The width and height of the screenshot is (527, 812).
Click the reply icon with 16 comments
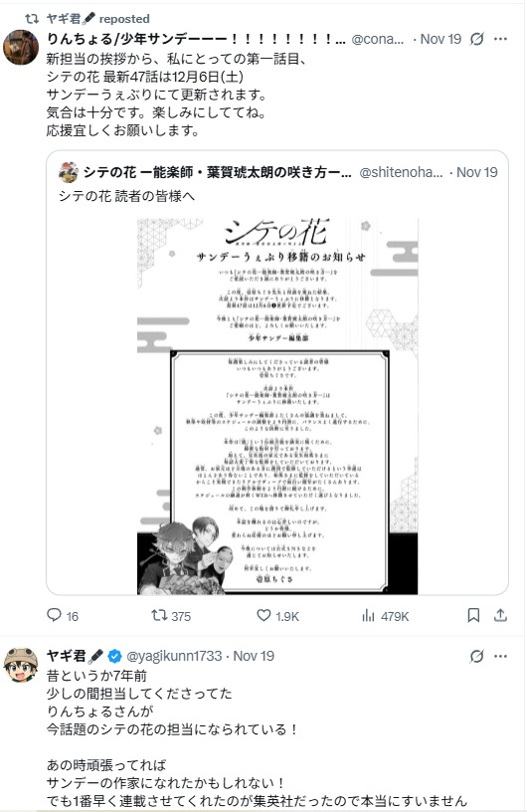click(54, 615)
